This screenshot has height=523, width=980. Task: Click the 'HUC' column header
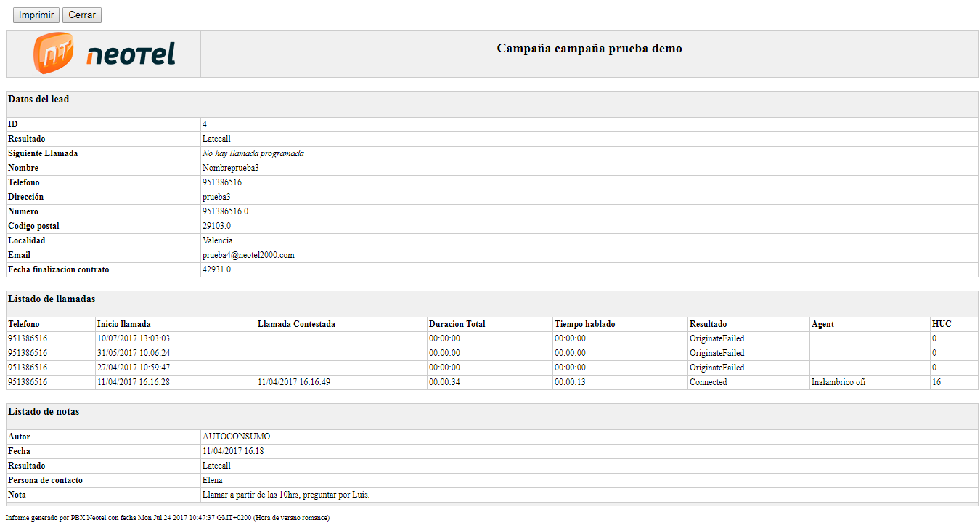941,324
